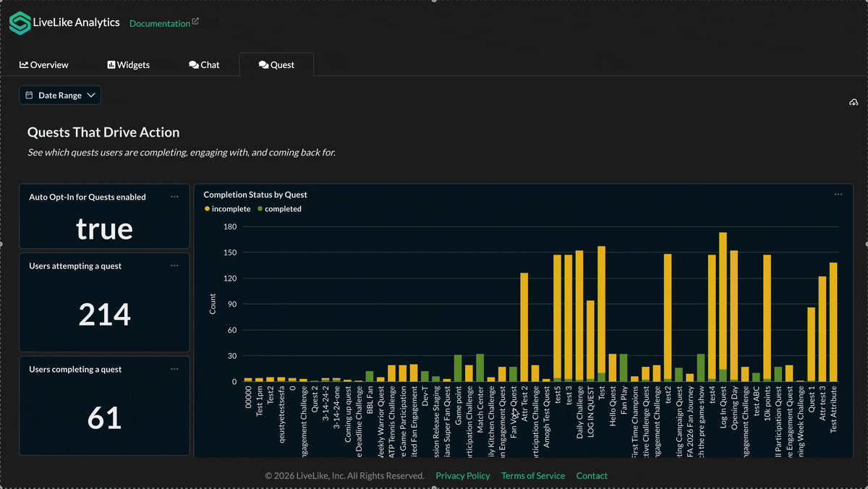Click the 10k points bar
This screenshot has width=868, height=489.
point(767,318)
